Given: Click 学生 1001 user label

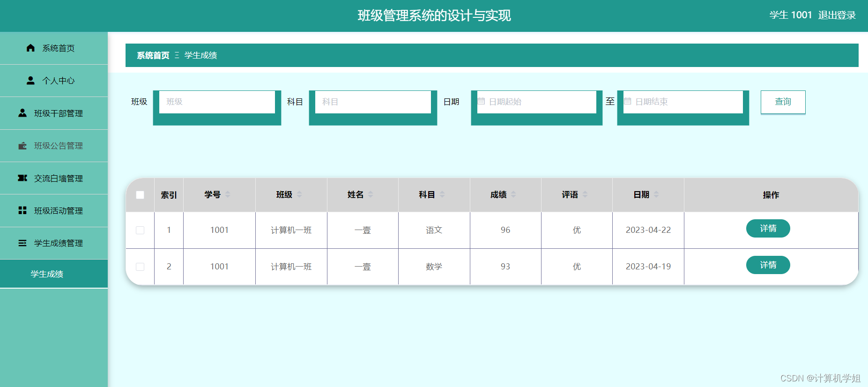Looking at the screenshot, I should click(x=790, y=15).
